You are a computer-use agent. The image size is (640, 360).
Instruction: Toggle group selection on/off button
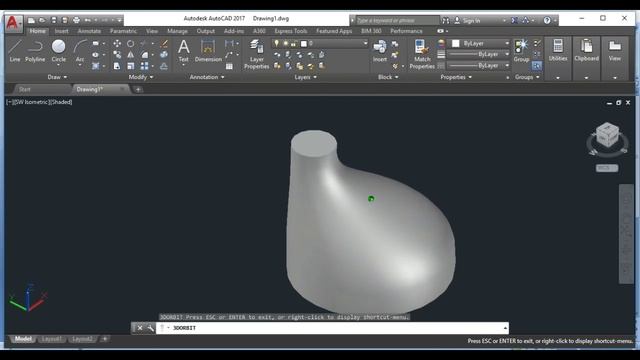[537, 66]
